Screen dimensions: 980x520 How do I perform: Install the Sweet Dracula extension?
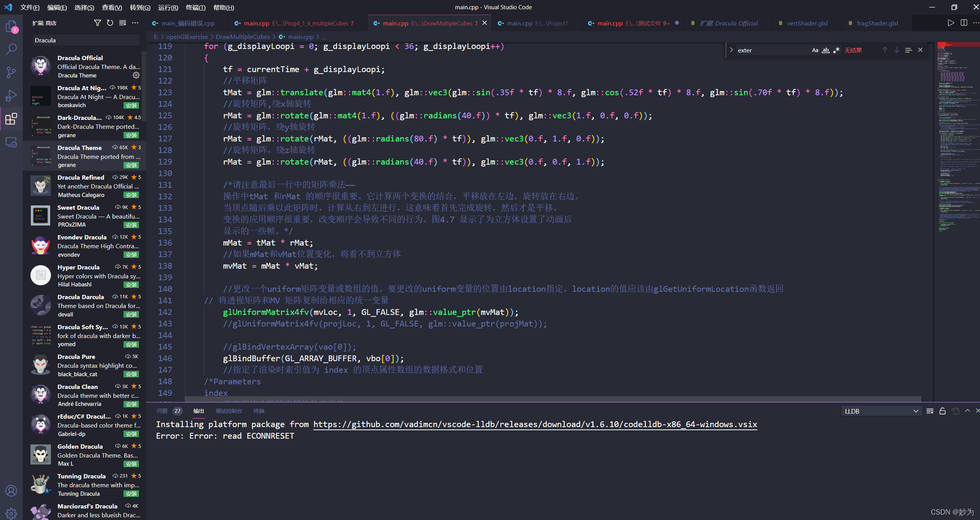coord(132,225)
